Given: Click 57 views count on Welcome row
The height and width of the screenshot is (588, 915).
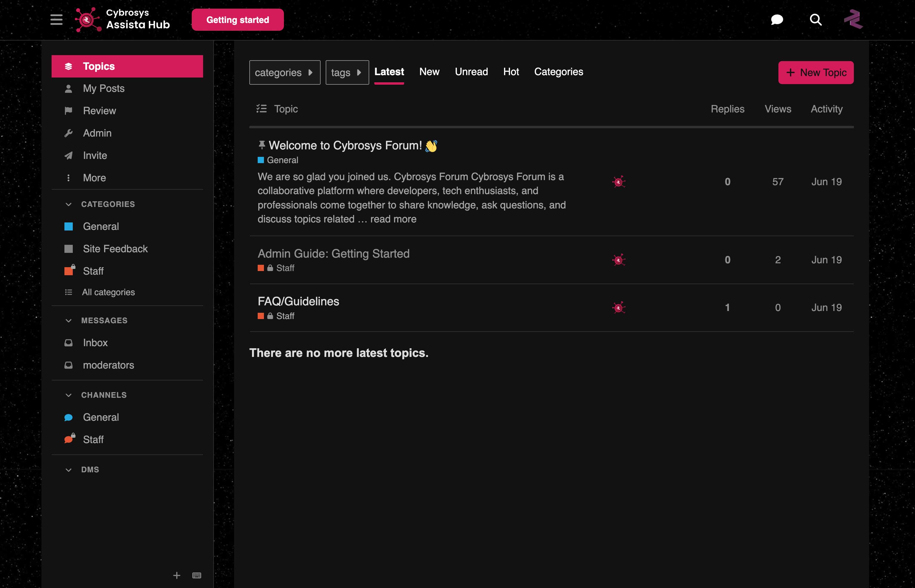Looking at the screenshot, I should (x=778, y=182).
